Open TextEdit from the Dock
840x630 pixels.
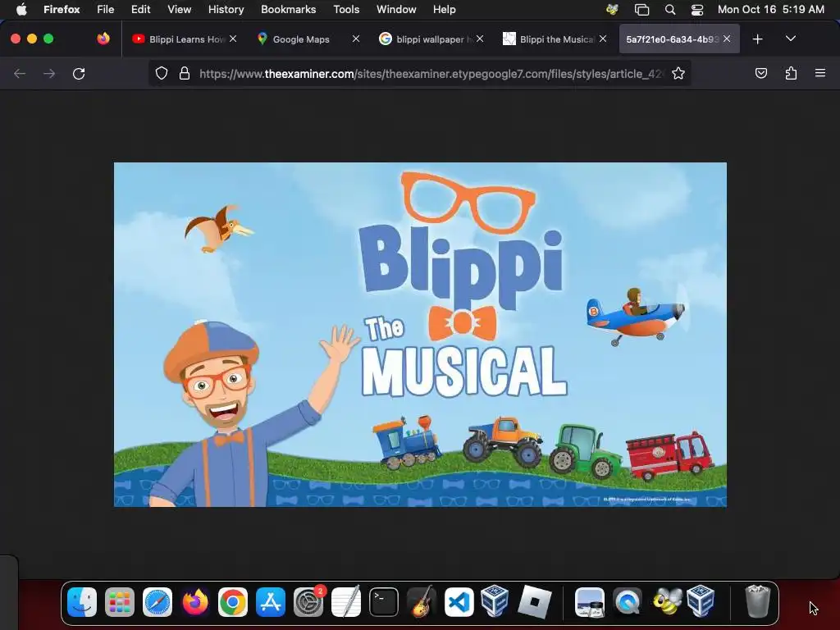(x=346, y=602)
